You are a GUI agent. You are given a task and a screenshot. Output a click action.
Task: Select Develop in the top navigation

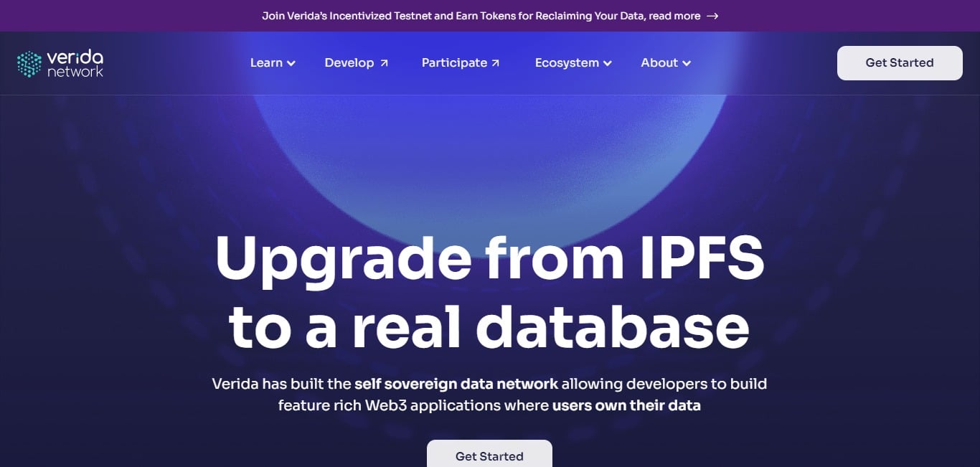(349, 62)
